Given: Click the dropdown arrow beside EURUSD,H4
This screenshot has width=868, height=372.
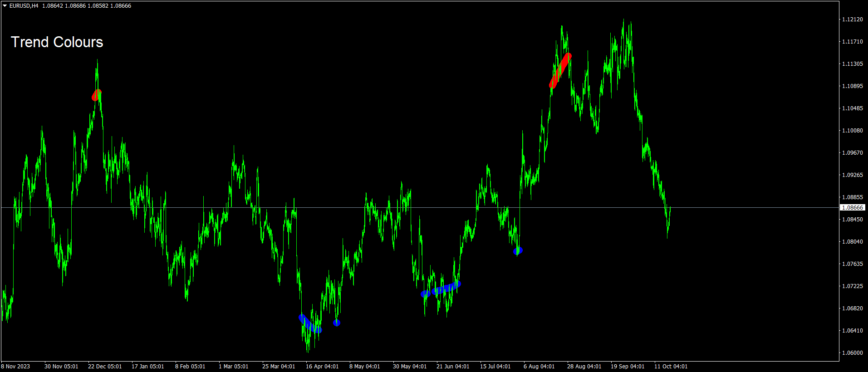Looking at the screenshot, I should pyautogui.click(x=5, y=6).
